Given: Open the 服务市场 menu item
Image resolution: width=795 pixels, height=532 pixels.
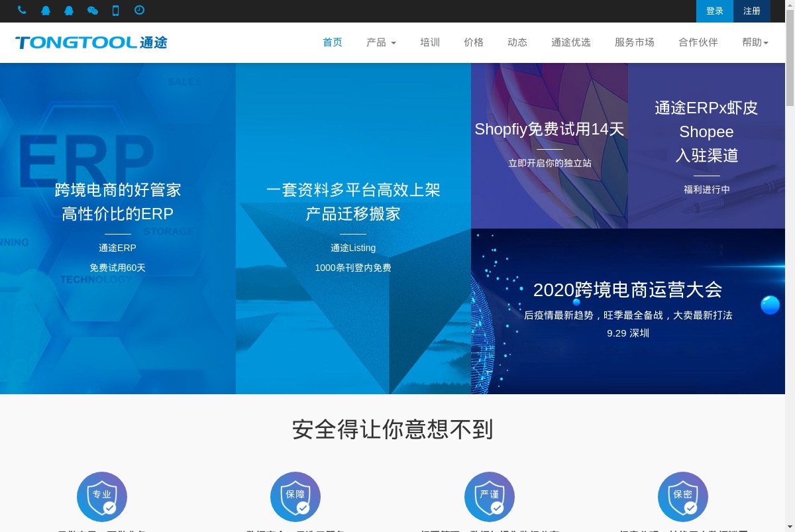Looking at the screenshot, I should click(x=635, y=42).
